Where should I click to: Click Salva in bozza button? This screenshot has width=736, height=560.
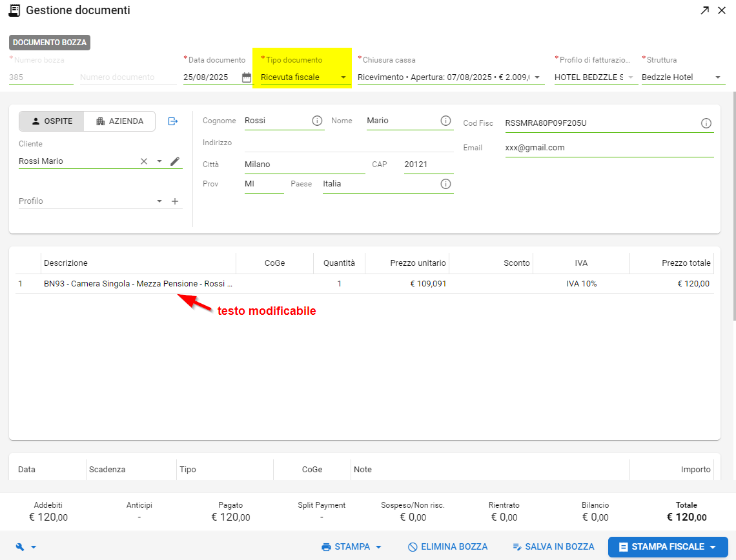point(553,547)
